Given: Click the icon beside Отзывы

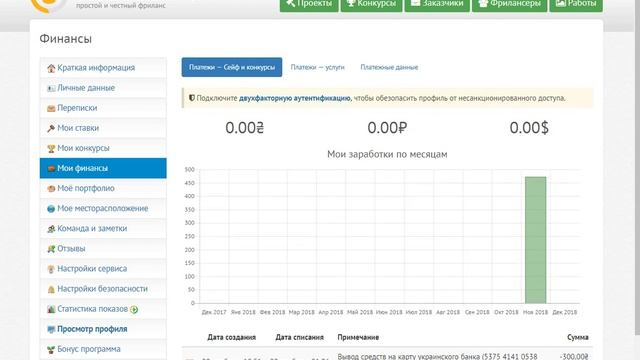Looking at the screenshot, I should click(51, 249).
